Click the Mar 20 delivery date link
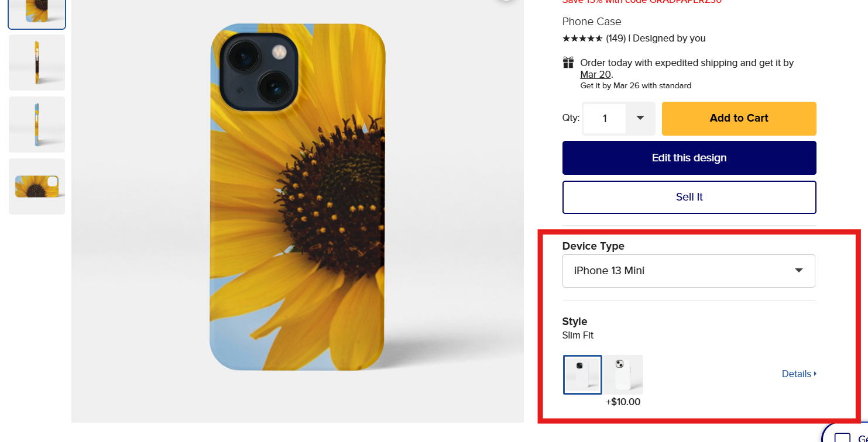 click(x=595, y=74)
